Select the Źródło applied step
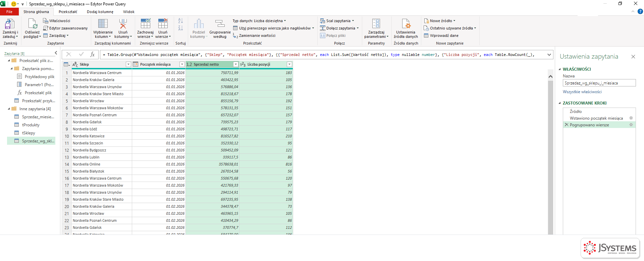The image size is (644, 261). [576, 112]
